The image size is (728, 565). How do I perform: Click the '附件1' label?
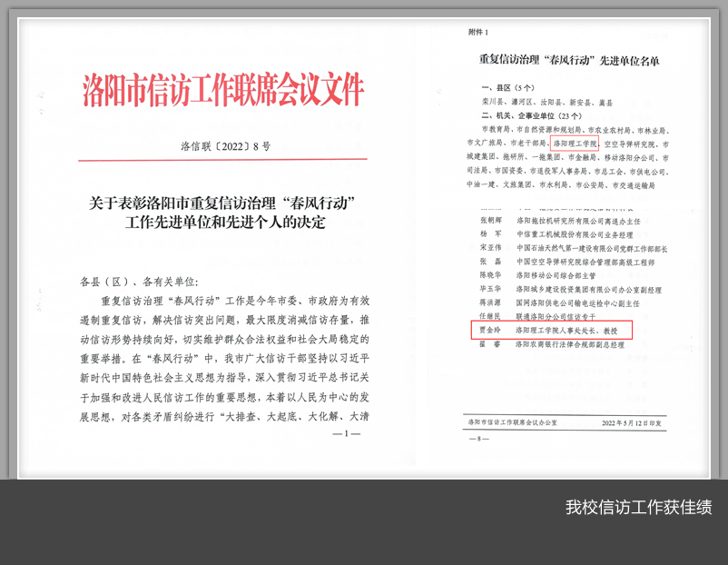[x=478, y=32]
